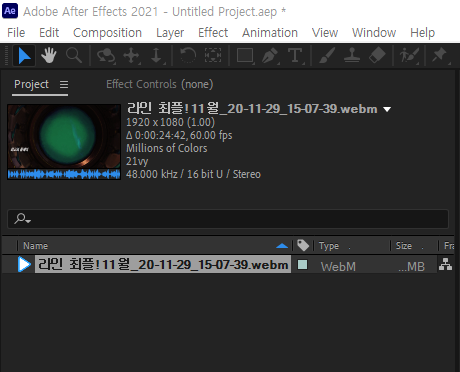Select the Rectangle shape tool

pyautogui.click(x=245, y=55)
